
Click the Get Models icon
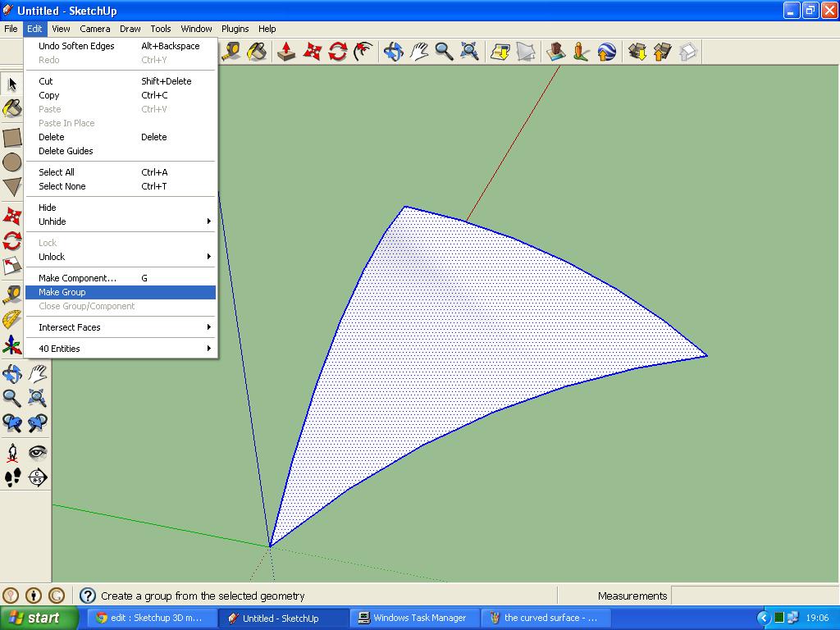pos(637,52)
